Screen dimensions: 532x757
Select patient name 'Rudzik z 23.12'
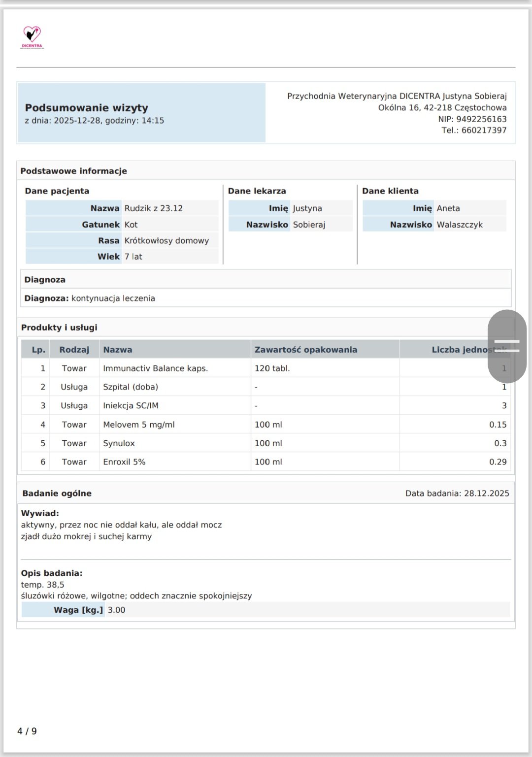(154, 208)
